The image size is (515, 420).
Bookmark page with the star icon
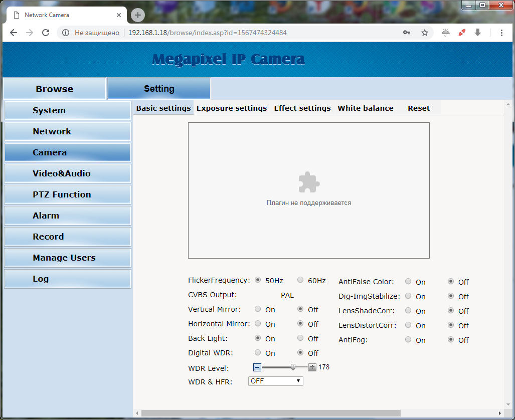pyautogui.click(x=425, y=33)
